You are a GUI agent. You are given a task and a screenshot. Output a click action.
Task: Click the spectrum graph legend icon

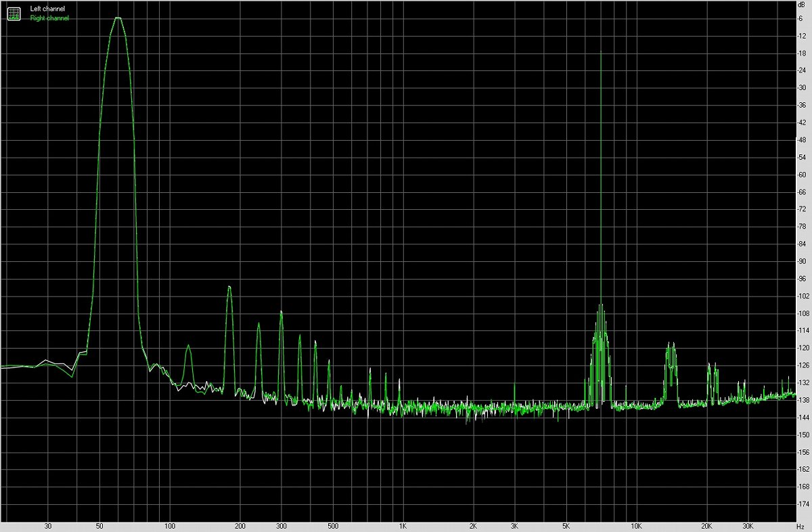point(14,13)
